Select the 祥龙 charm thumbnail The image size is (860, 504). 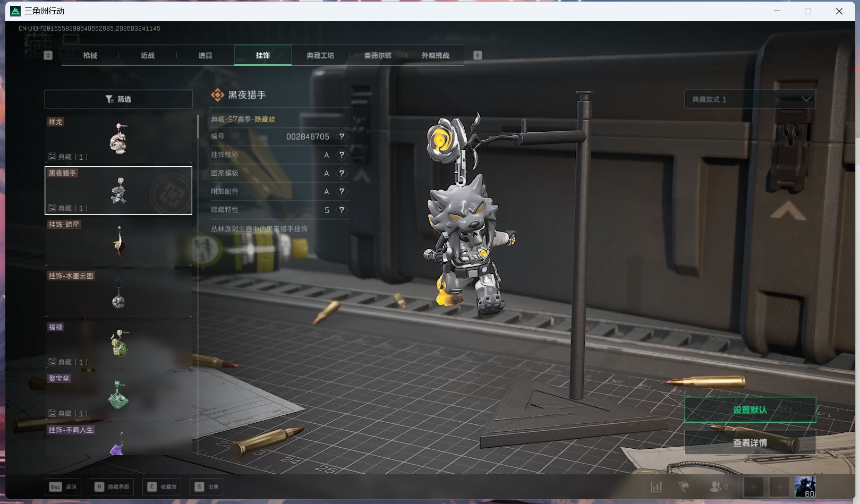[x=118, y=139]
